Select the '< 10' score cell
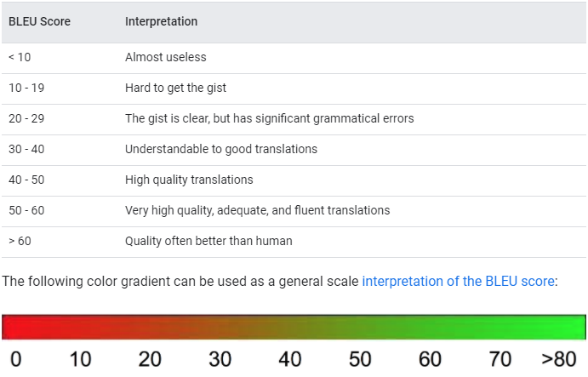The height and width of the screenshot is (377, 588). 20,57
